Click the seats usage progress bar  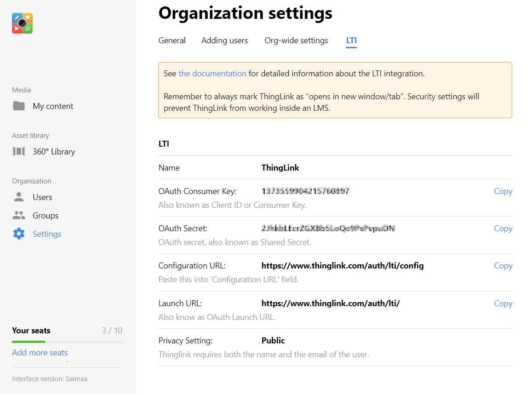tap(67, 342)
